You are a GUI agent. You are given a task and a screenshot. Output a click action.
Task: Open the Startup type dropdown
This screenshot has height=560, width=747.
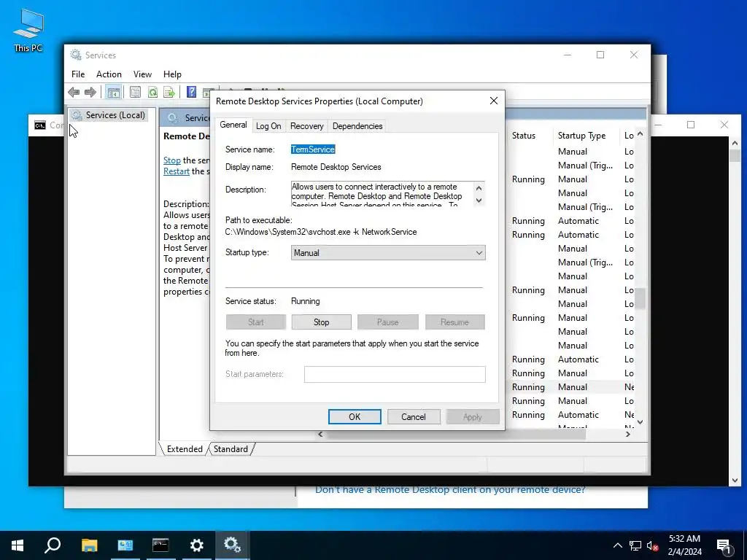(388, 253)
